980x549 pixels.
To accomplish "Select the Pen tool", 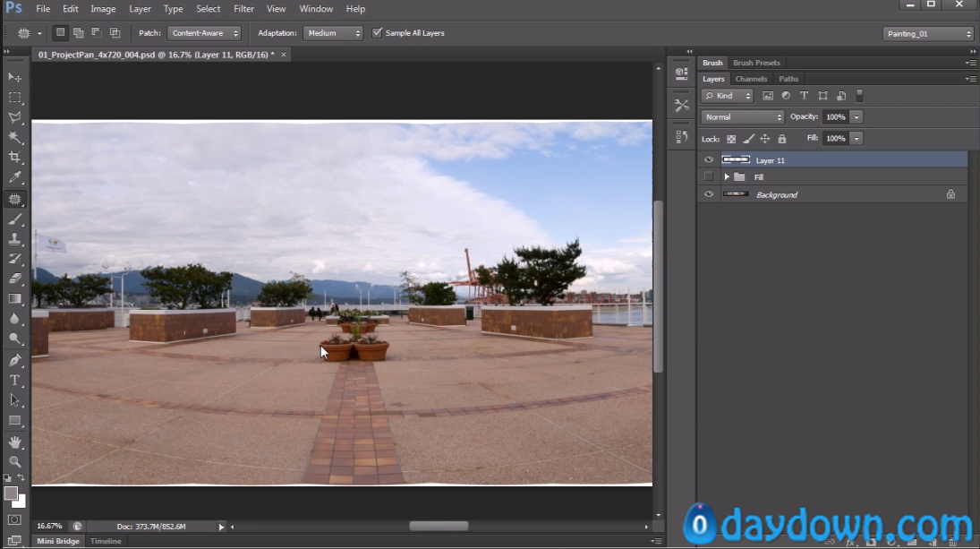I will click(15, 360).
